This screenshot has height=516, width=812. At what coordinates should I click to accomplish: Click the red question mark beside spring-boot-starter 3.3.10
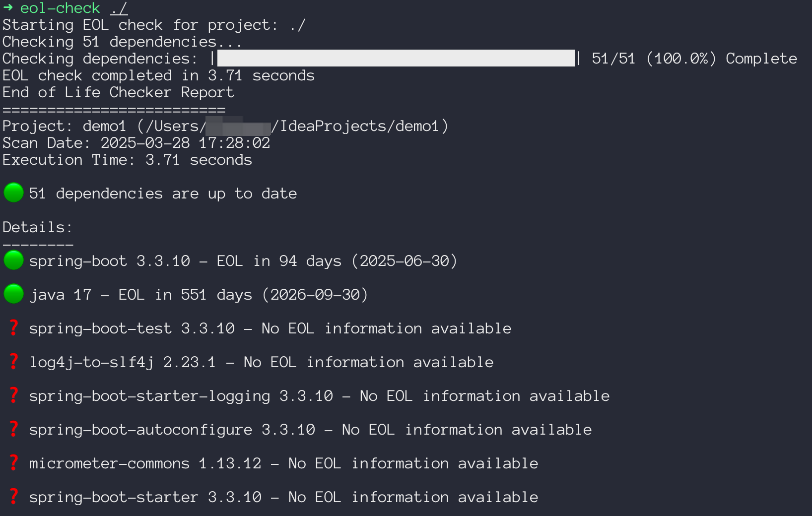(x=14, y=496)
